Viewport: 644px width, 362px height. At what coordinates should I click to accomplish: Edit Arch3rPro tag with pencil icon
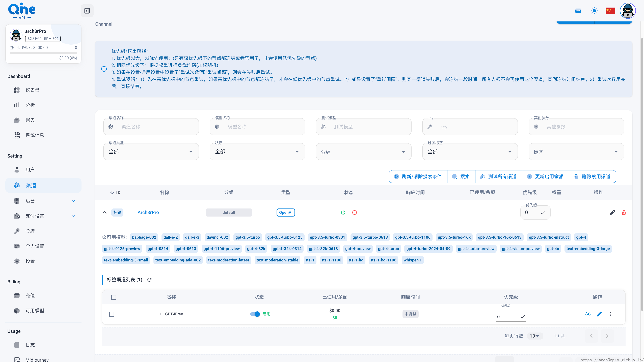[612, 213]
